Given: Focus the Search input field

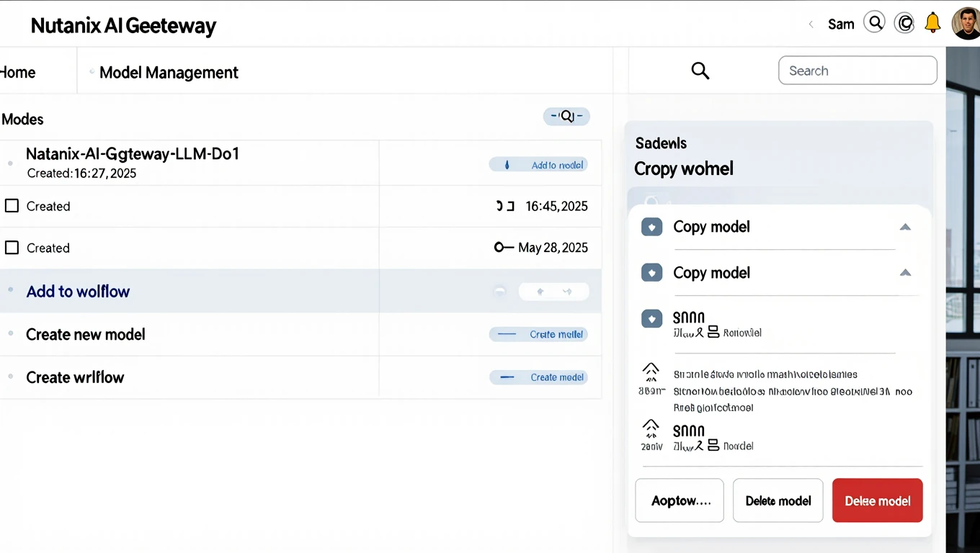Looking at the screenshot, I should (857, 71).
